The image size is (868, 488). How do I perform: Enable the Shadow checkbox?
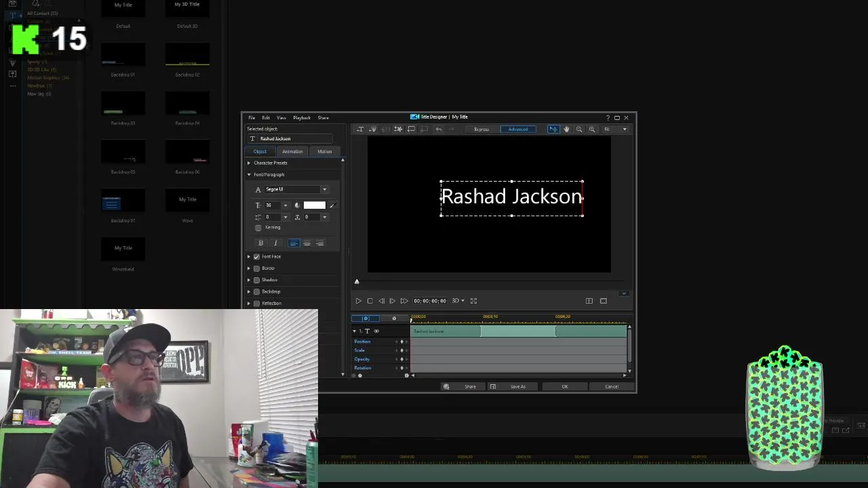click(256, 280)
